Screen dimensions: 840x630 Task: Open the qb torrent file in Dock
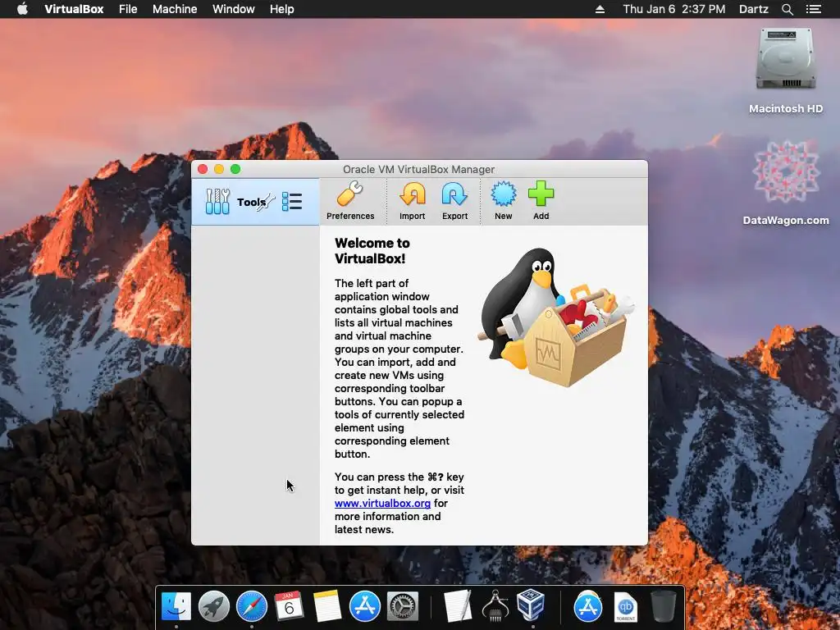click(625, 607)
